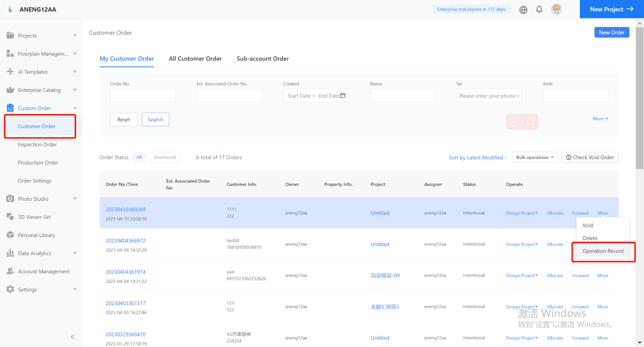Click the Account Management user icon

pos(10,271)
